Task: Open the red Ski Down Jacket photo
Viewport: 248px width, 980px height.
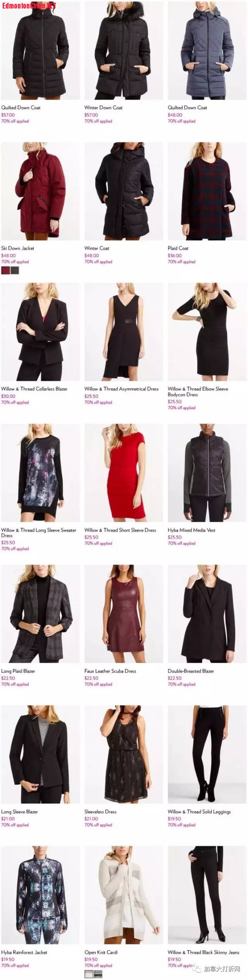Action: coord(40,191)
